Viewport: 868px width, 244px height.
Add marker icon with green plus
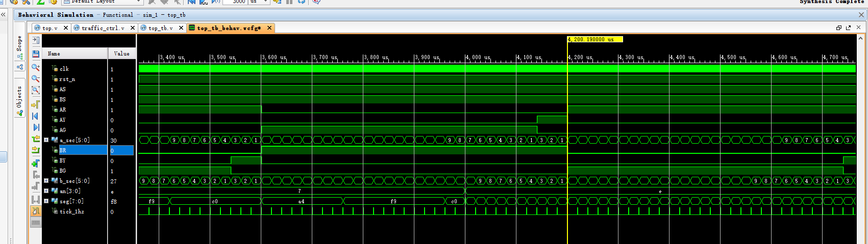point(36,164)
